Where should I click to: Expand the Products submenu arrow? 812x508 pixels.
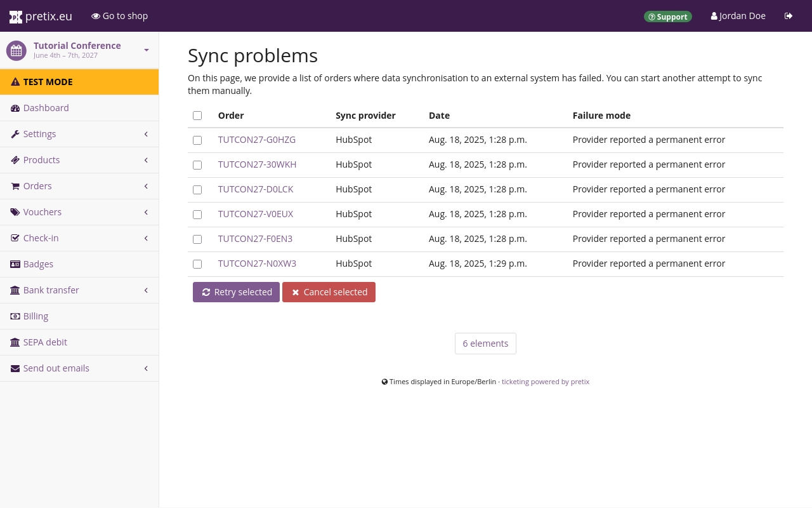pos(146,160)
